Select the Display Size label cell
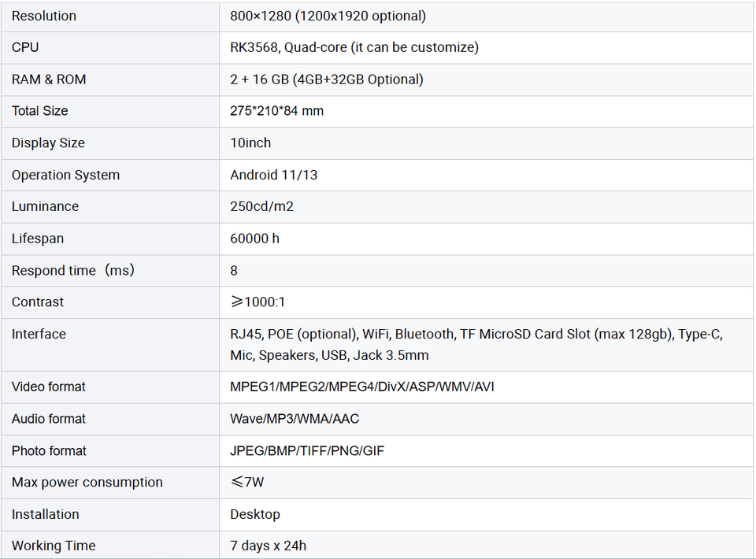The width and height of the screenshot is (756, 559). pos(48,143)
